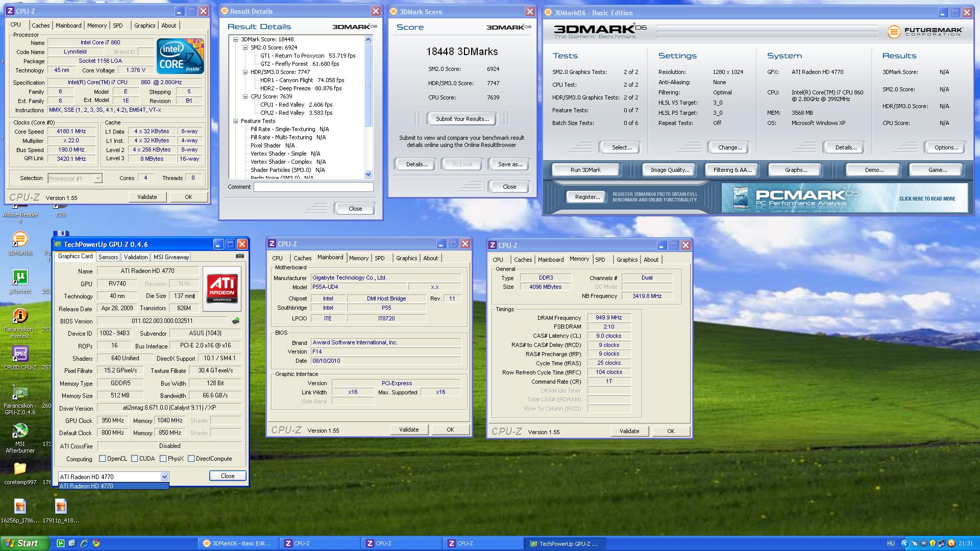The width and height of the screenshot is (980, 551).
Task: Click the network connection tray icon
Action: pyautogui.click(x=942, y=543)
